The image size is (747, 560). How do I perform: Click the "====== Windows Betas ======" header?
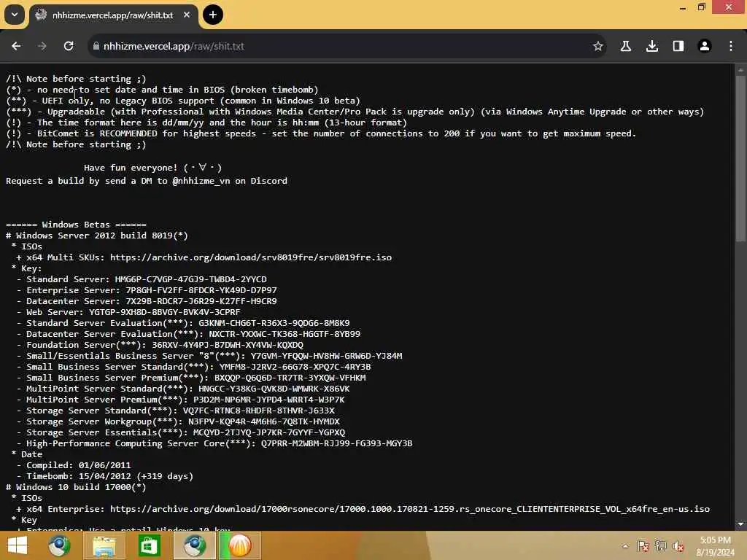coord(76,225)
